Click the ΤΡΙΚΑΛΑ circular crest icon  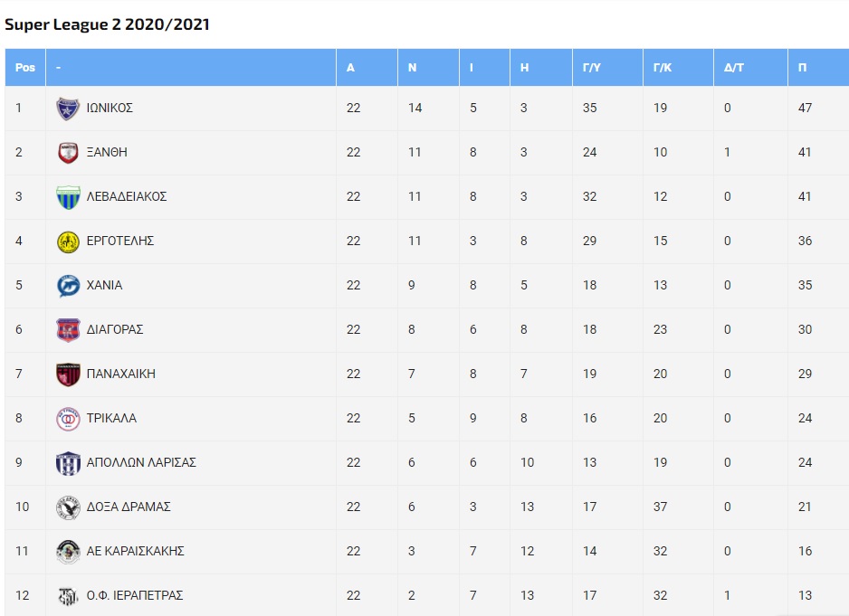(x=68, y=419)
